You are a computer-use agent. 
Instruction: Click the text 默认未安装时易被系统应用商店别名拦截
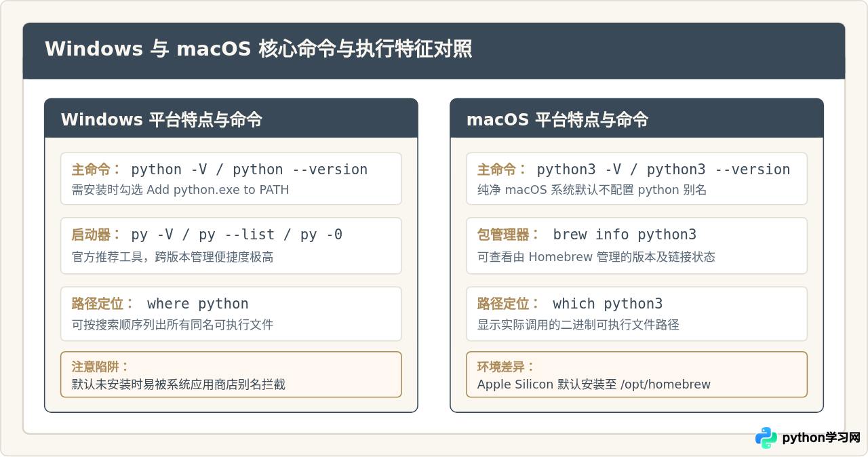click(178, 384)
